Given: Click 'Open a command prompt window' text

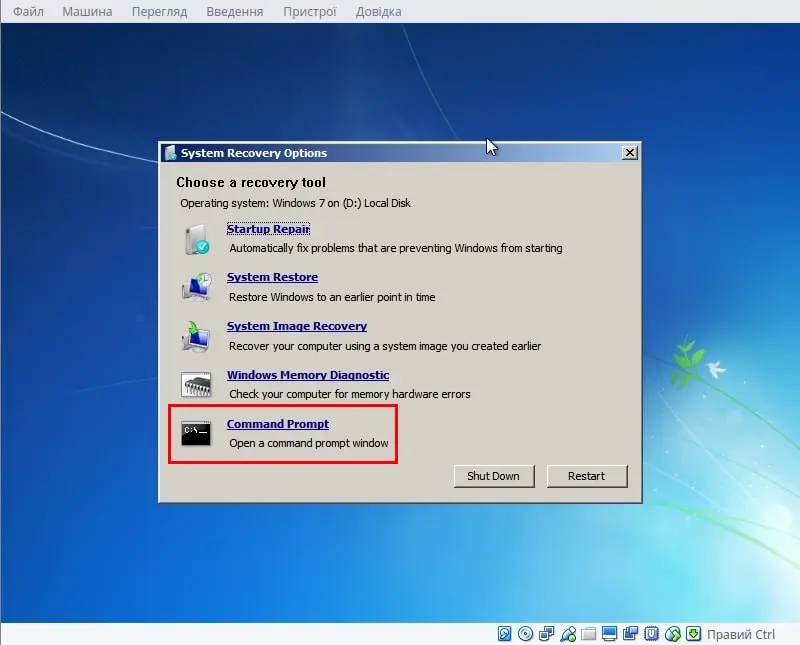Looking at the screenshot, I should pos(309,443).
